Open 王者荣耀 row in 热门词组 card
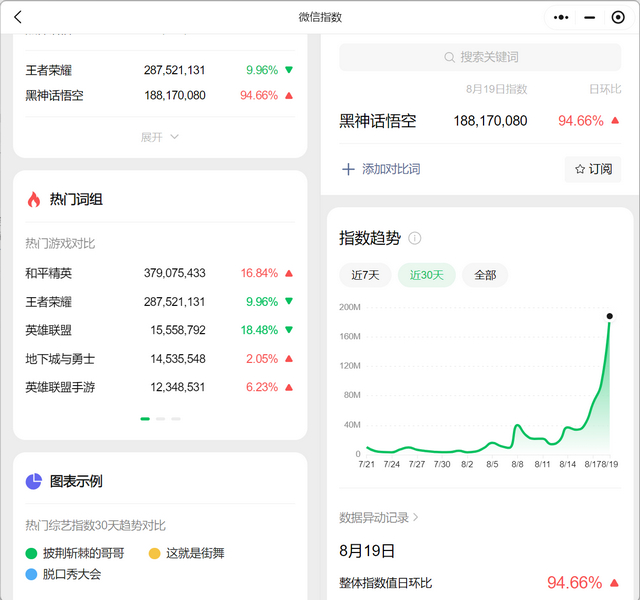The image size is (640, 600). coord(49,302)
